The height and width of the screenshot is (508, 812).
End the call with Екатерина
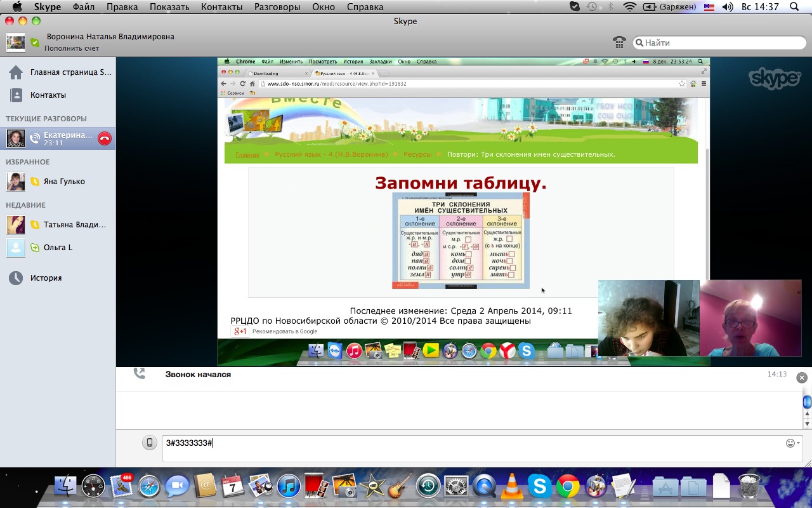click(105, 138)
